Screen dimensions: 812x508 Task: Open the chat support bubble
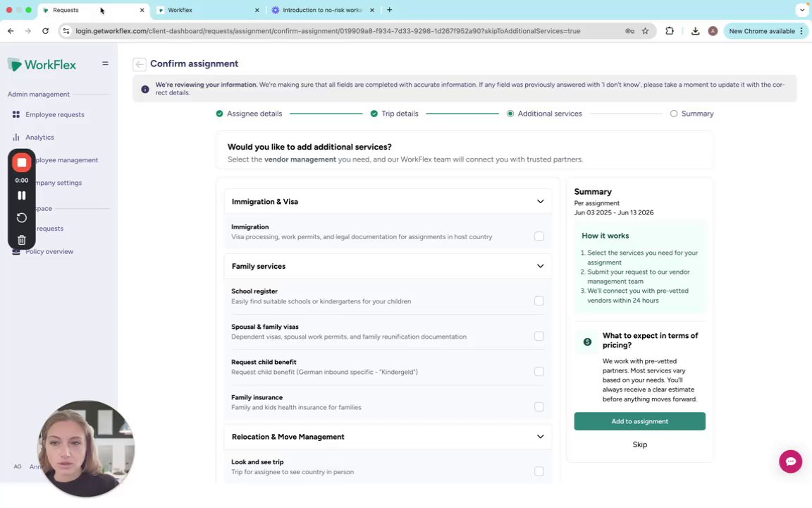(790, 461)
